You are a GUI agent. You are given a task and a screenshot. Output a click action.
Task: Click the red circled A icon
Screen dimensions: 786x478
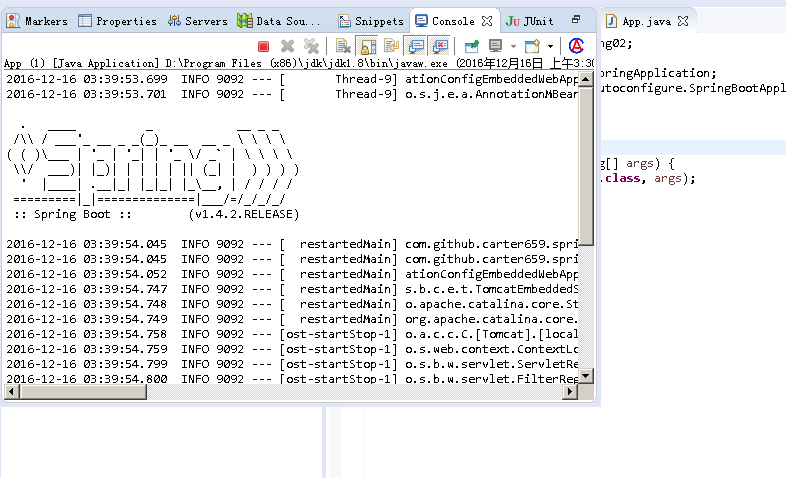[x=576, y=46]
